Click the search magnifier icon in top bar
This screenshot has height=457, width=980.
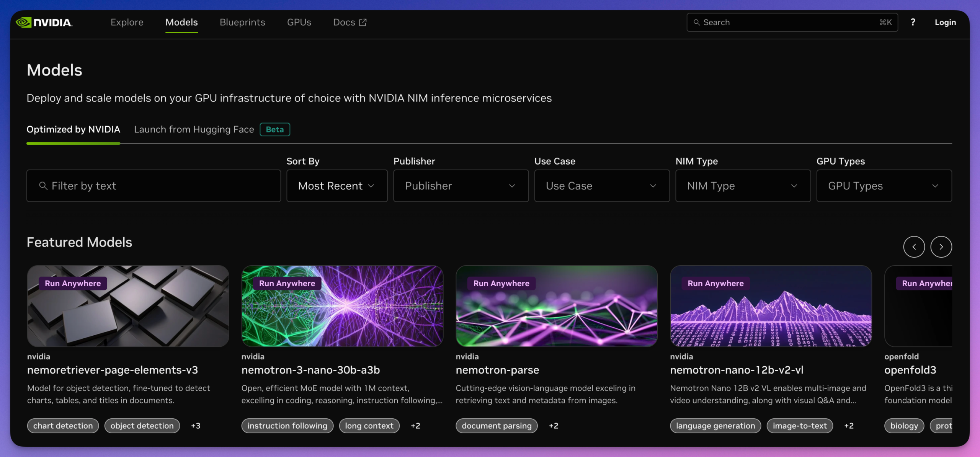pyautogui.click(x=697, y=23)
